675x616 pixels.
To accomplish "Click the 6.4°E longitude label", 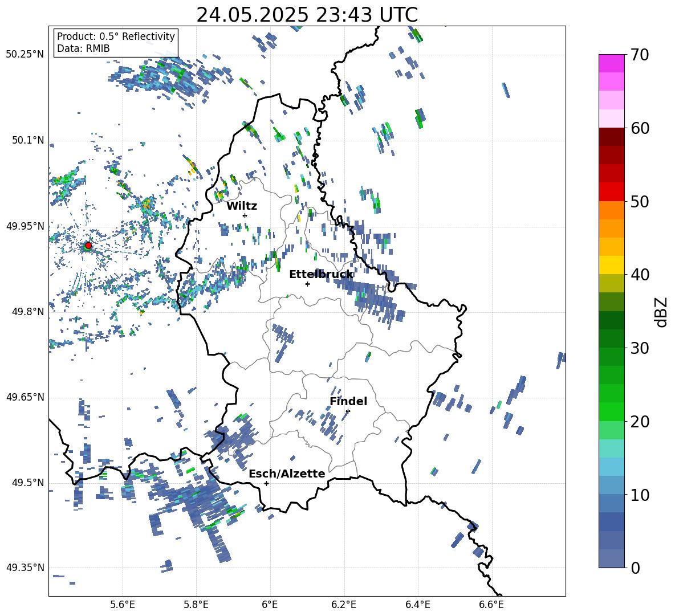I will (417, 605).
